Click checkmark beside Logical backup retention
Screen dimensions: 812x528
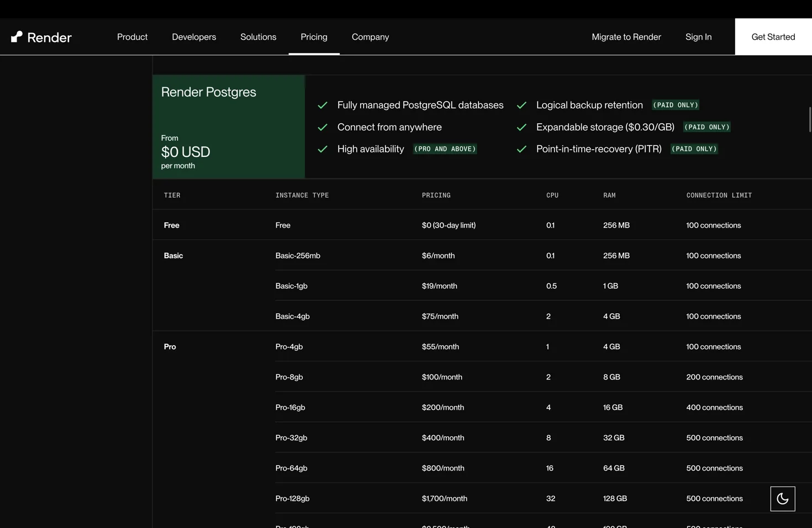(x=521, y=105)
